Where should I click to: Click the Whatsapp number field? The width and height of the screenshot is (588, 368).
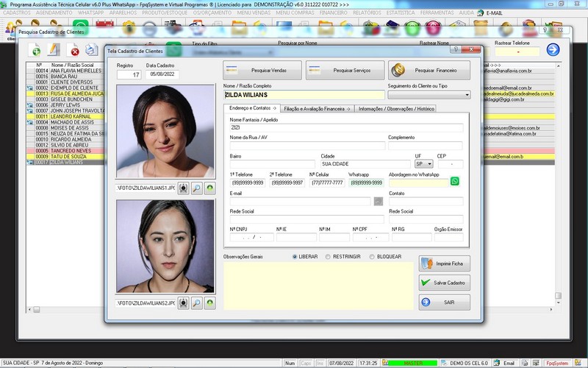(366, 183)
